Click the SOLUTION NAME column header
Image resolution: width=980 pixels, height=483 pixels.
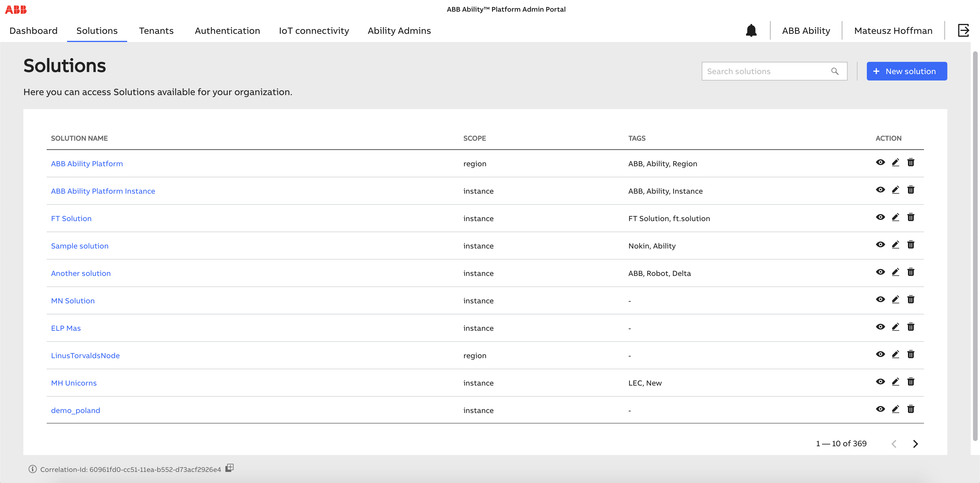click(79, 138)
